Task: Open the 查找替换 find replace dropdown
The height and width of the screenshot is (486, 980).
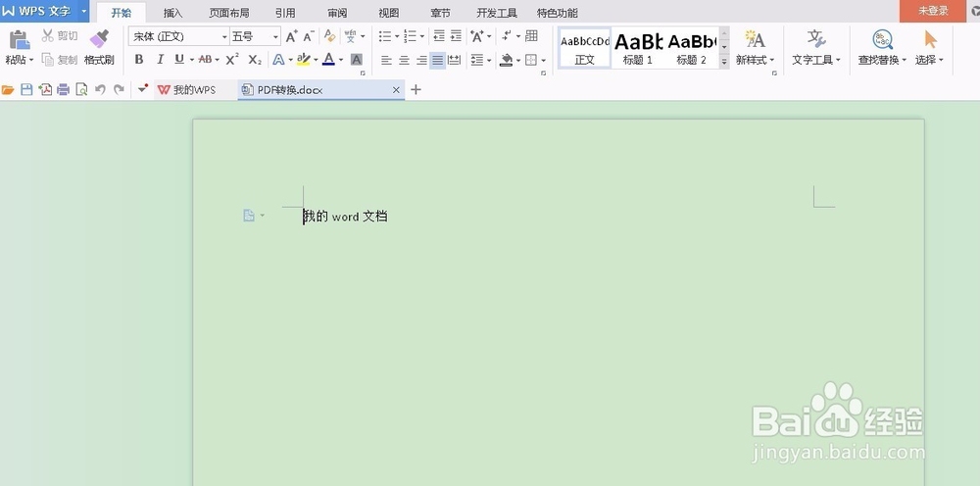Action: pyautogui.click(x=905, y=61)
